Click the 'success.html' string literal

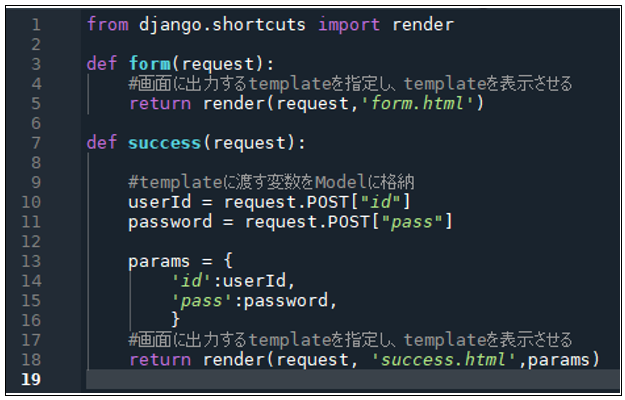[448, 360]
